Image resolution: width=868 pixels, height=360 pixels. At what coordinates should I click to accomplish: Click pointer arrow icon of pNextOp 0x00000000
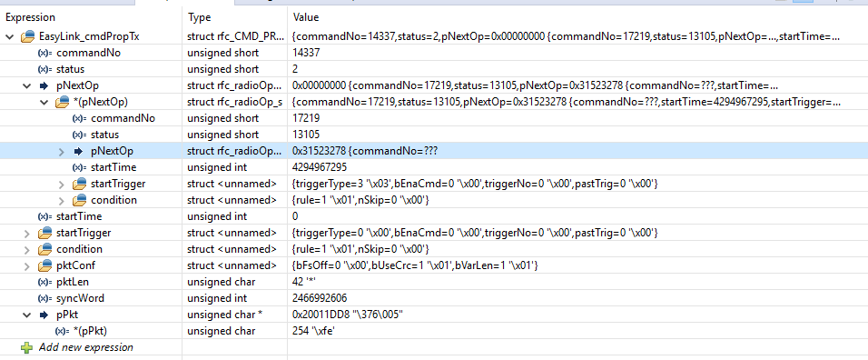click(x=44, y=85)
